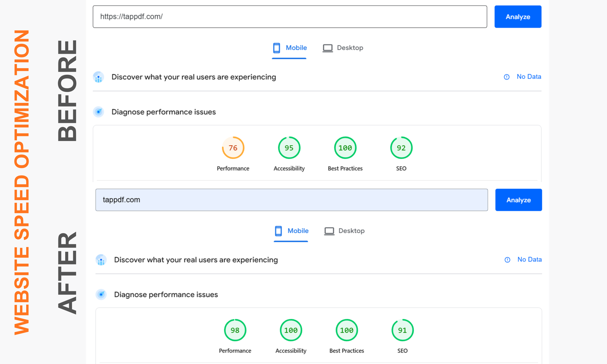
Task: Click the phone icon on the top Mobile tab
Action: pyautogui.click(x=277, y=48)
